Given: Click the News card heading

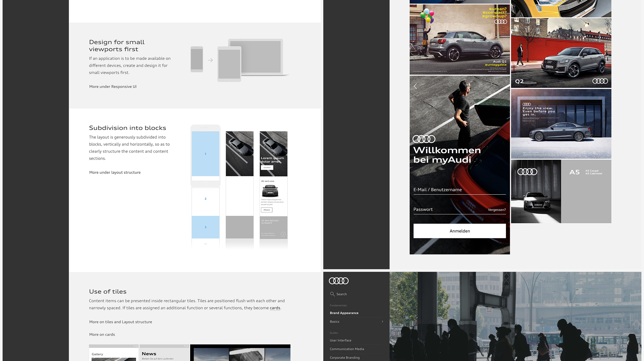Looking at the screenshot, I should [x=149, y=354].
